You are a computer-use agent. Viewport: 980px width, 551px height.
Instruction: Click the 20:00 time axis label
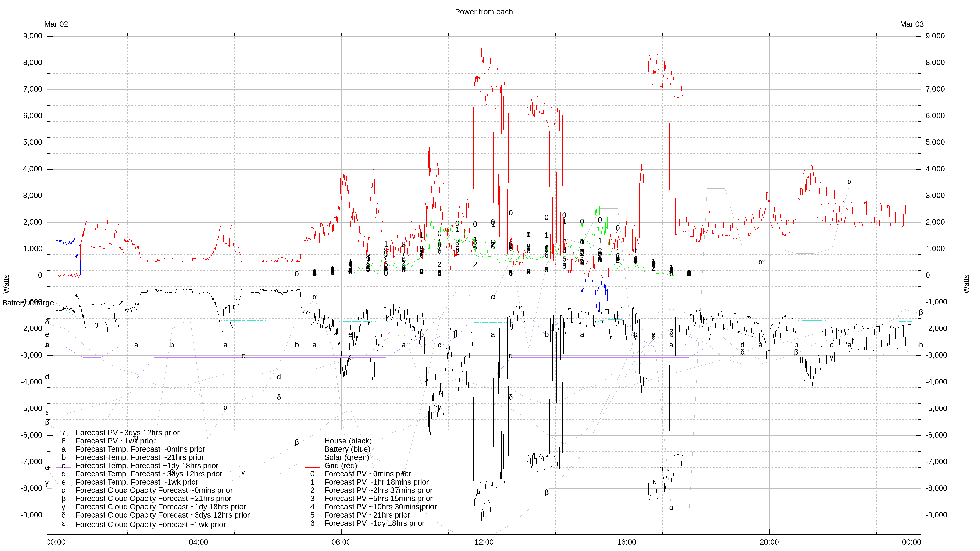pos(769,542)
